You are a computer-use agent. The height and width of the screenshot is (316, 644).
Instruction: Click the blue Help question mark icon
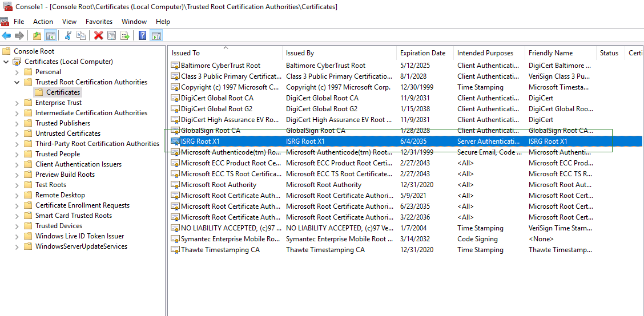click(143, 36)
